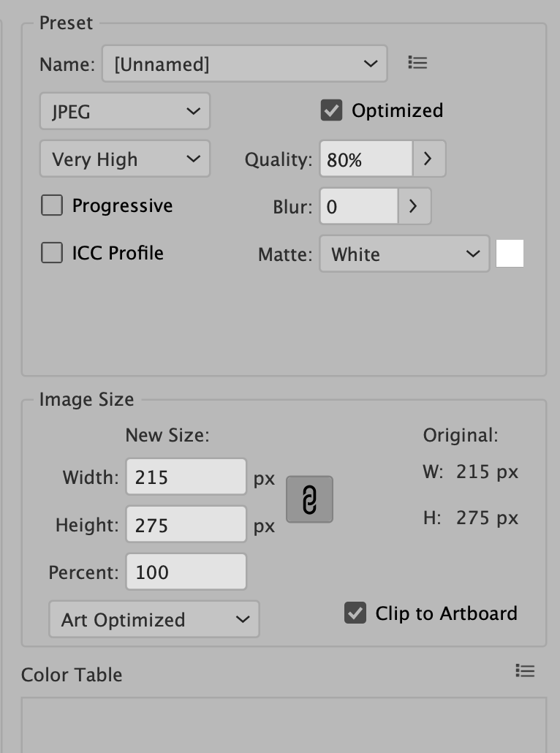This screenshot has width=560, height=753.
Task: Disable Clip to Artboard
Action: (x=355, y=613)
